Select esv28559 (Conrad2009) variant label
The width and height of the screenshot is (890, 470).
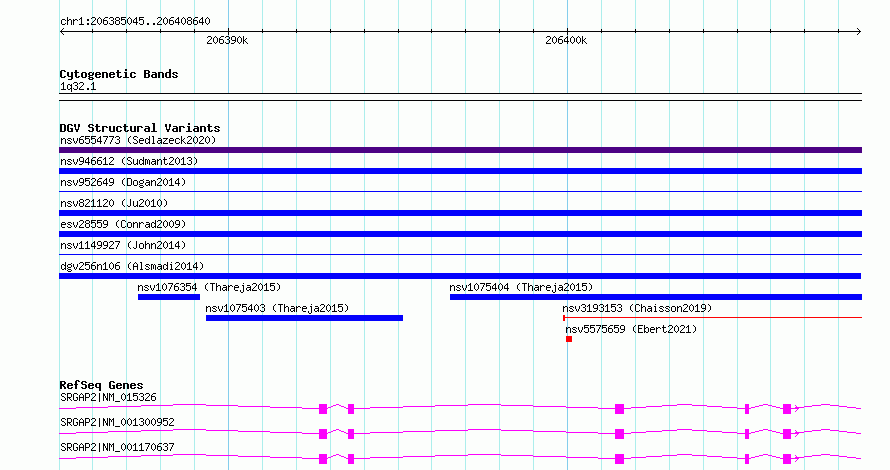point(123,224)
